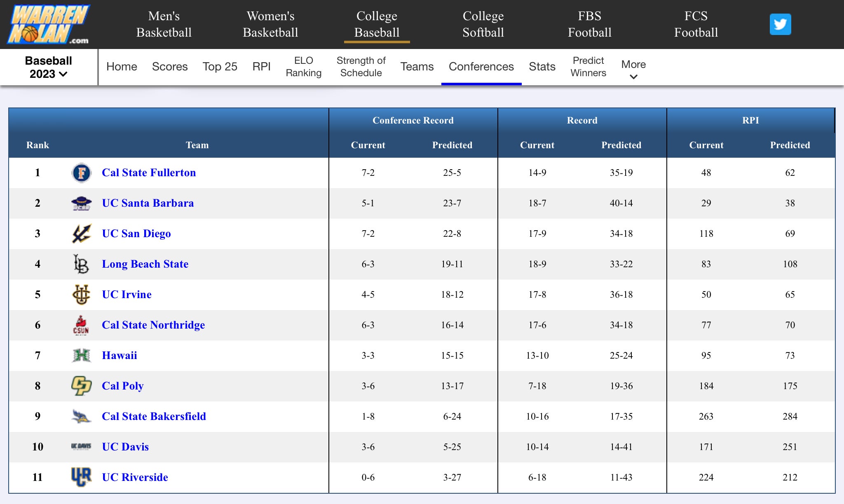Go to FBS Football section
The height and width of the screenshot is (504, 844).
coord(589,24)
